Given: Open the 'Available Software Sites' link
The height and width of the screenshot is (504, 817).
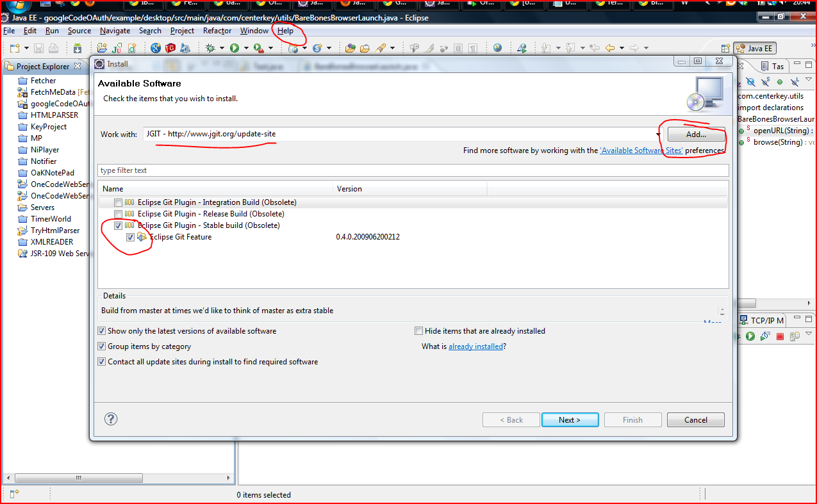Looking at the screenshot, I should tap(641, 150).
